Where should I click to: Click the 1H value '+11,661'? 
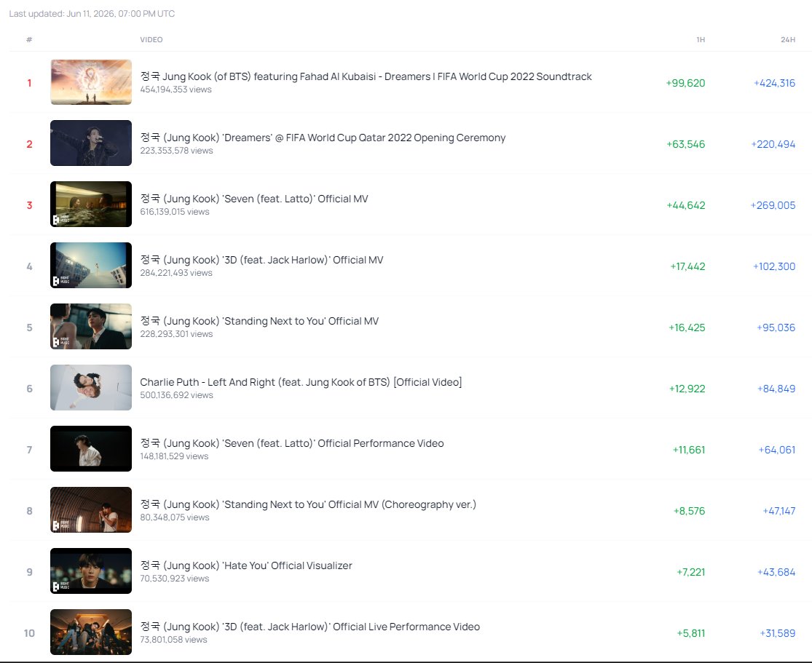[x=689, y=449]
